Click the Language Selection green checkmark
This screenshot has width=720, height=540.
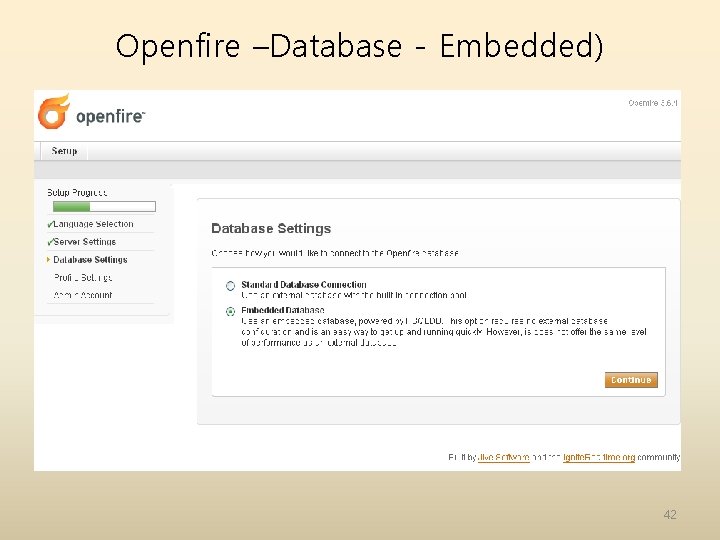coord(50,225)
